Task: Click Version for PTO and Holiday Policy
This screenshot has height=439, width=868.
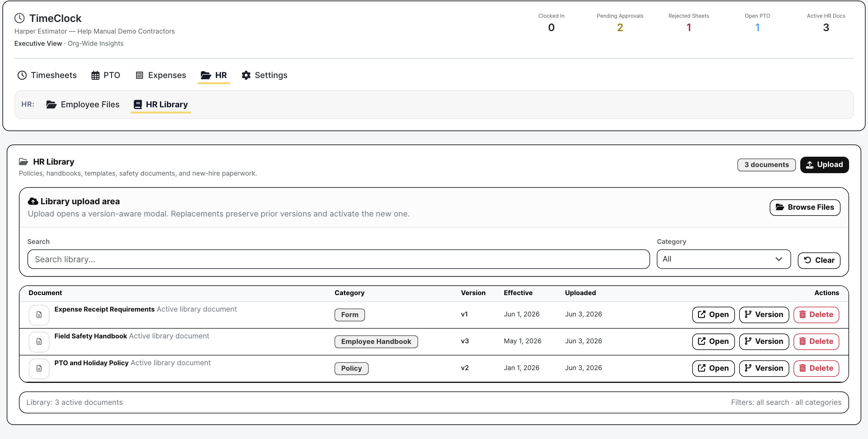Action: click(764, 368)
